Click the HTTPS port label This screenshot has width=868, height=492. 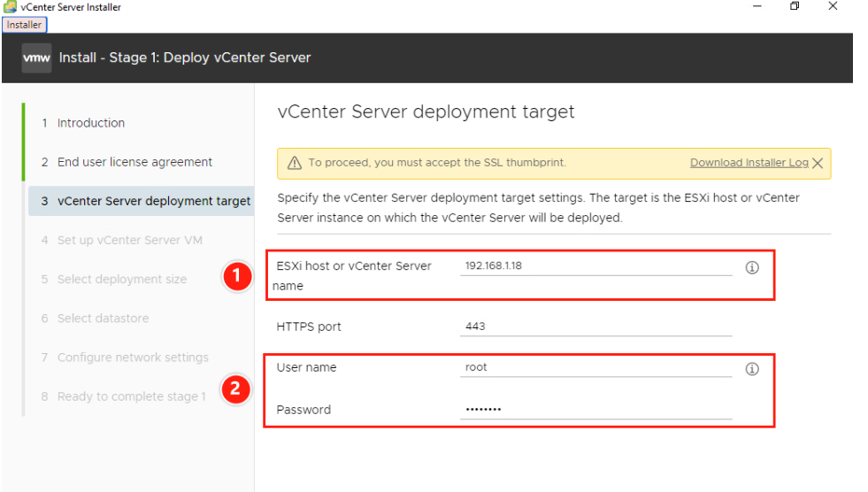pos(308,327)
